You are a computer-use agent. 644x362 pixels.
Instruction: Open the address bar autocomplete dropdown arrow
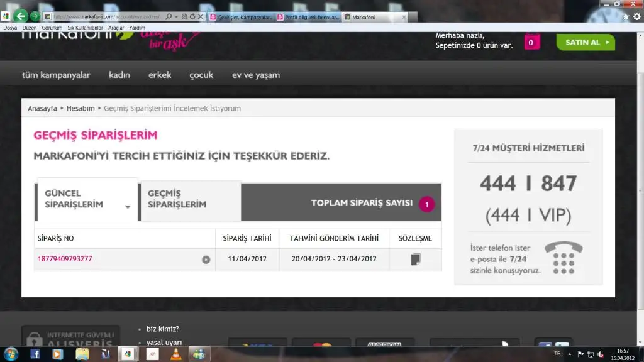[x=176, y=17]
